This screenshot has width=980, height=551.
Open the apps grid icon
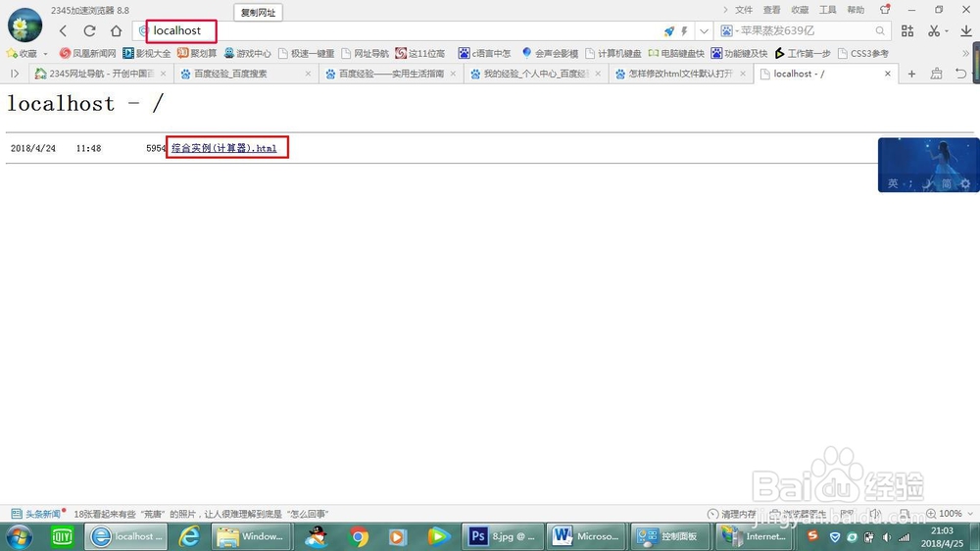click(x=907, y=30)
